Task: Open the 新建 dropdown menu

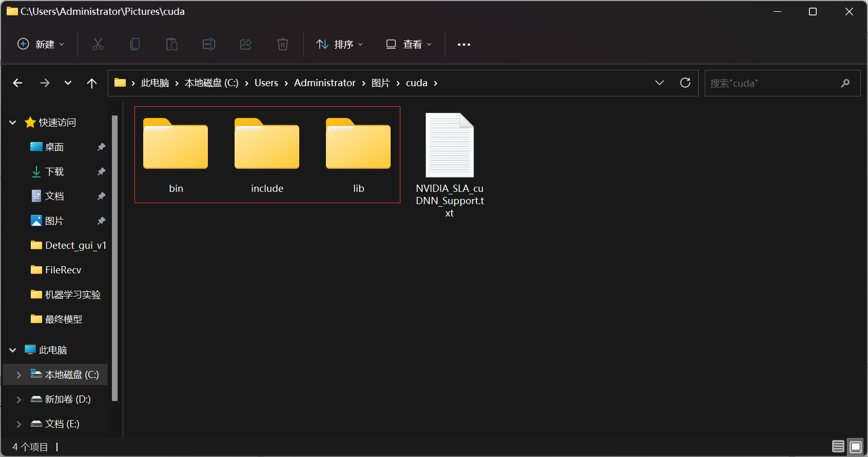Action: coord(41,44)
